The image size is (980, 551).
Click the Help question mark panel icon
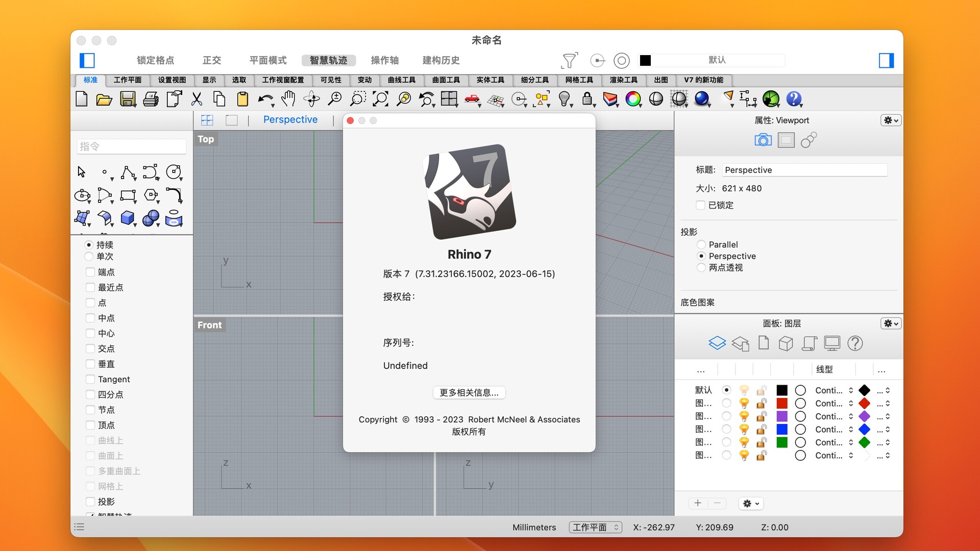855,343
